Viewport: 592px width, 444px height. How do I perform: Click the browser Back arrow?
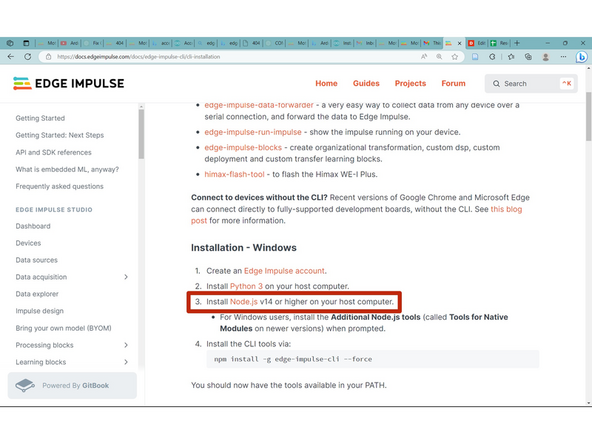pos(11,57)
